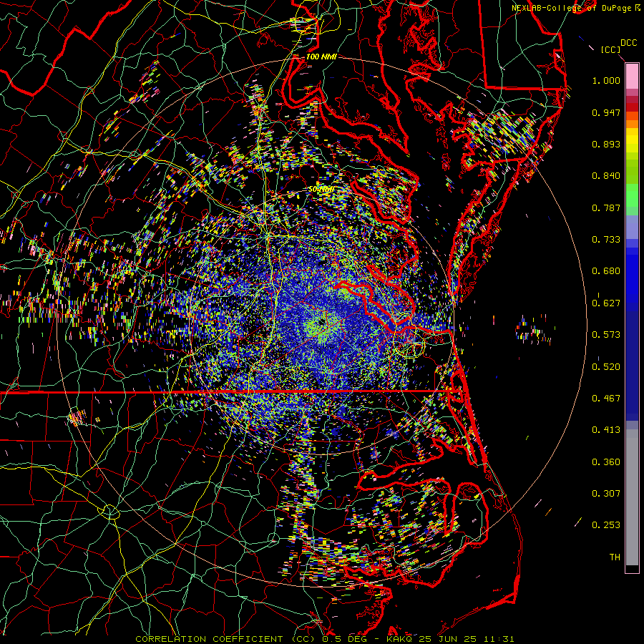
Task: Pick the yellow swatch on the color bar
Action: 632,141
